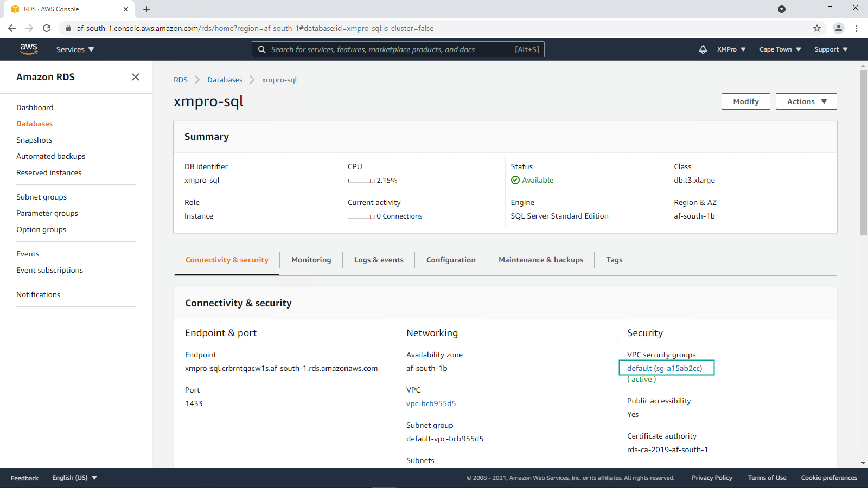Click the RDS breadcrumb link
The height and width of the screenshot is (488, 868).
point(181,80)
